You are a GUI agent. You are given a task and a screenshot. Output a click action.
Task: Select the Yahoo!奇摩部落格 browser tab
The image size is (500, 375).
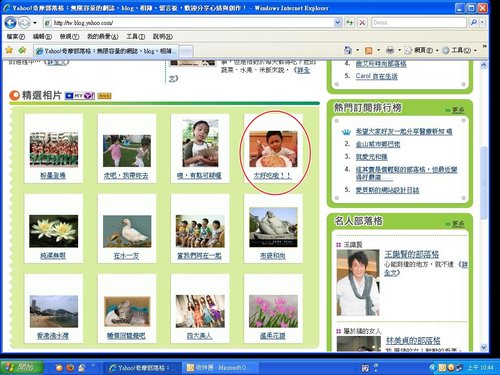tap(106, 51)
